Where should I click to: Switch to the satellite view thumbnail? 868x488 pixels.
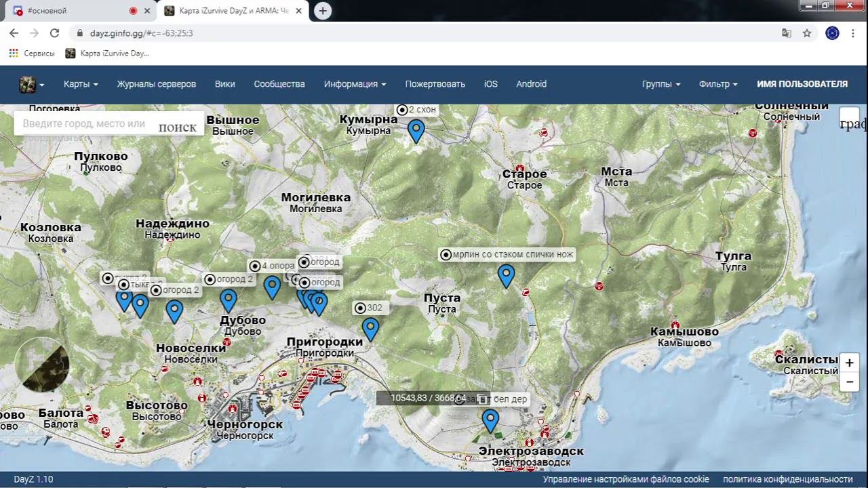(42, 365)
